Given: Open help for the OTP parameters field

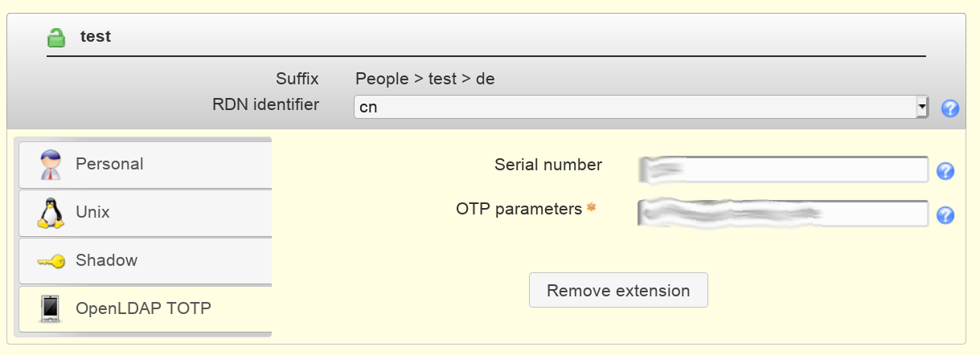Looking at the screenshot, I should [x=945, y=214].
